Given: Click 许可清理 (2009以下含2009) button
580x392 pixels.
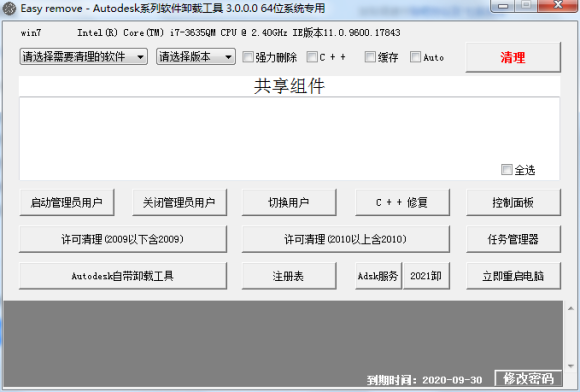Looking at the screenshot, I should [x=123, y=239].
